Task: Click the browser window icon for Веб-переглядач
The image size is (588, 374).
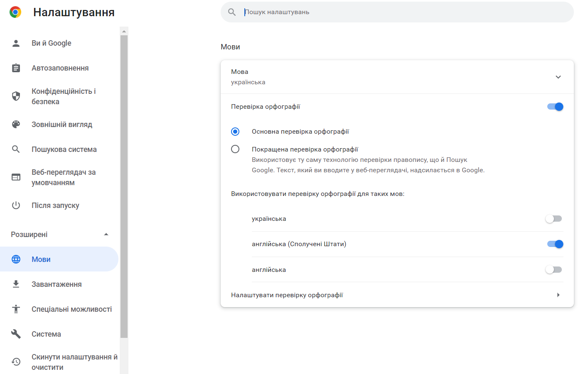Action: (16, 177)
